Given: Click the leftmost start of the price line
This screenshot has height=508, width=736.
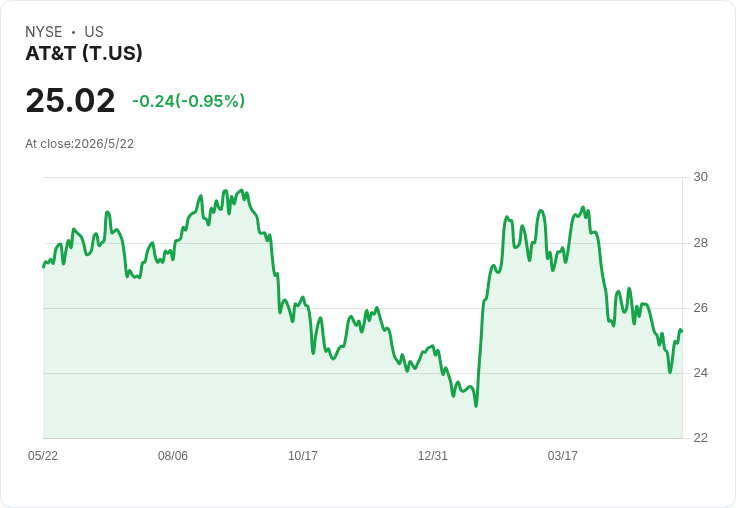Looking at the screenshot, I should coord(44,267).
